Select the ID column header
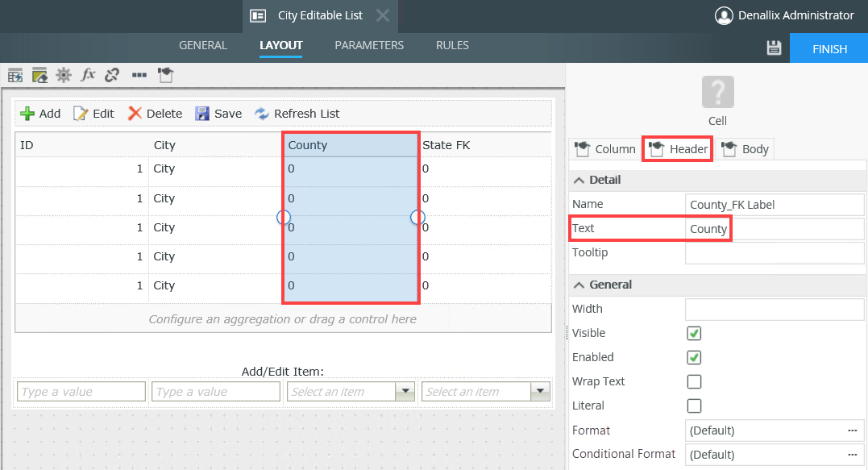Image resolution: width=868 pixels, height=470 pixels. (81, 145)
